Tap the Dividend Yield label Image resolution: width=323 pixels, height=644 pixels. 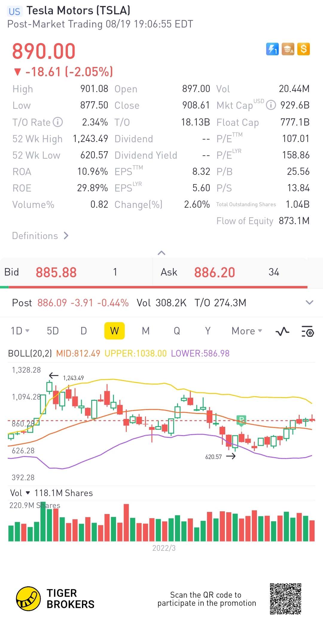pyautogui.click(x=146, y=155)
